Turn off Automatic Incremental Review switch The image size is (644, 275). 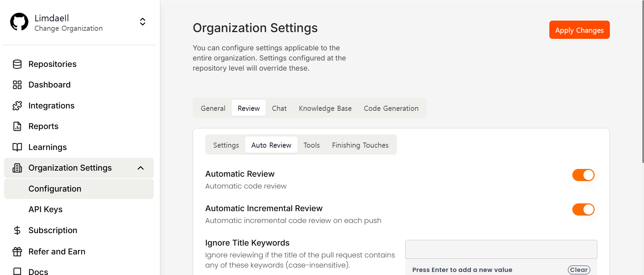coord(583,209)
